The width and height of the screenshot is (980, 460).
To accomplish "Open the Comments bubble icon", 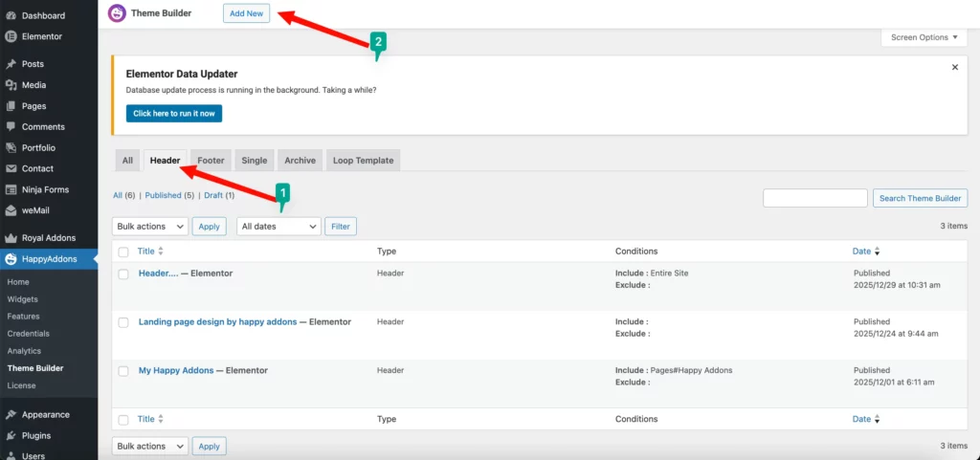I will pos(11,127).
